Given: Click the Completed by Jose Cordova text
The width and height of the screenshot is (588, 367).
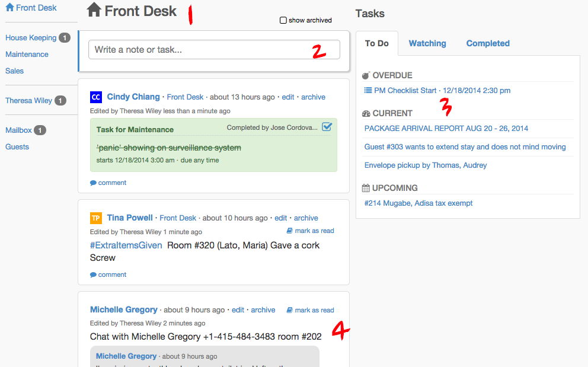Looking at the screenshot, I should 272,127.
